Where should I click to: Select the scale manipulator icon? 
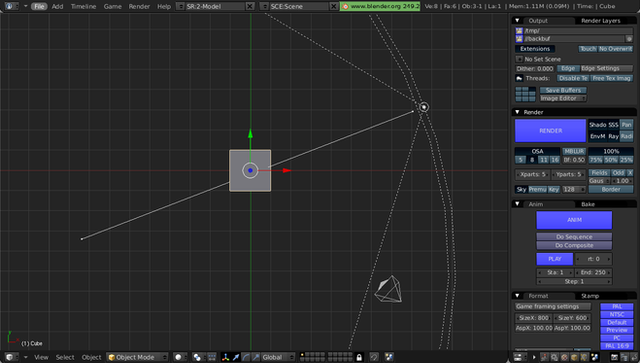pyautogui.click(x=256, y=357)
